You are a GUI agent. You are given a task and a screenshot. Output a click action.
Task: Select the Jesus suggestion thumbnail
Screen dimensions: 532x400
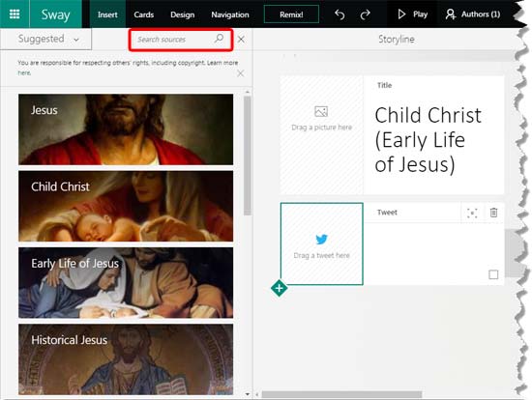(126, 129)
